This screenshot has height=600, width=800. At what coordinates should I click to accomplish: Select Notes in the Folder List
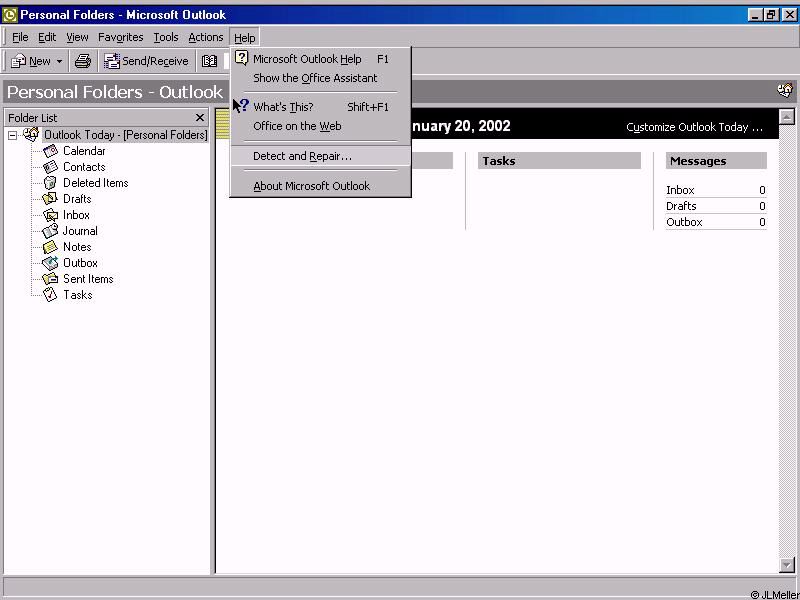tap(77, 247)
